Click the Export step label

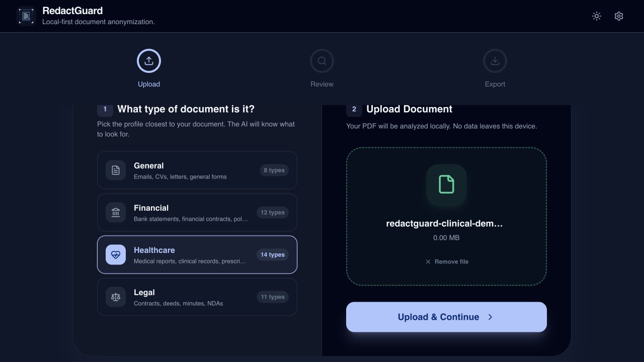pyautogui.click(x=495, y=84)
